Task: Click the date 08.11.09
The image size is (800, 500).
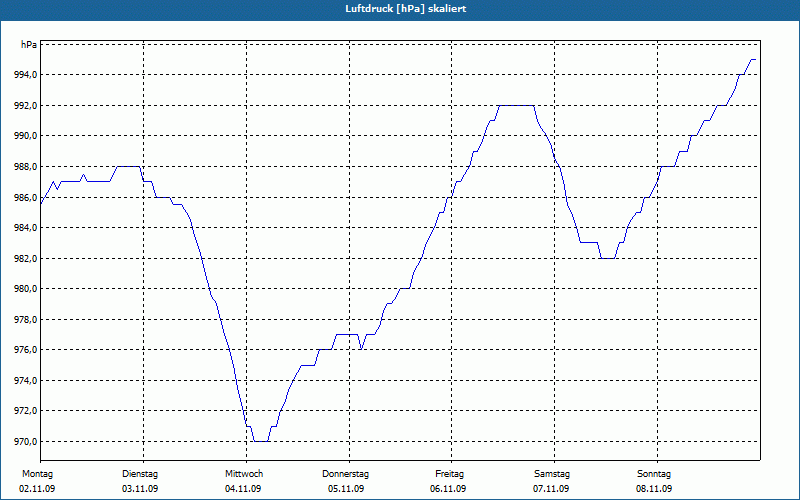Action: 654,489
